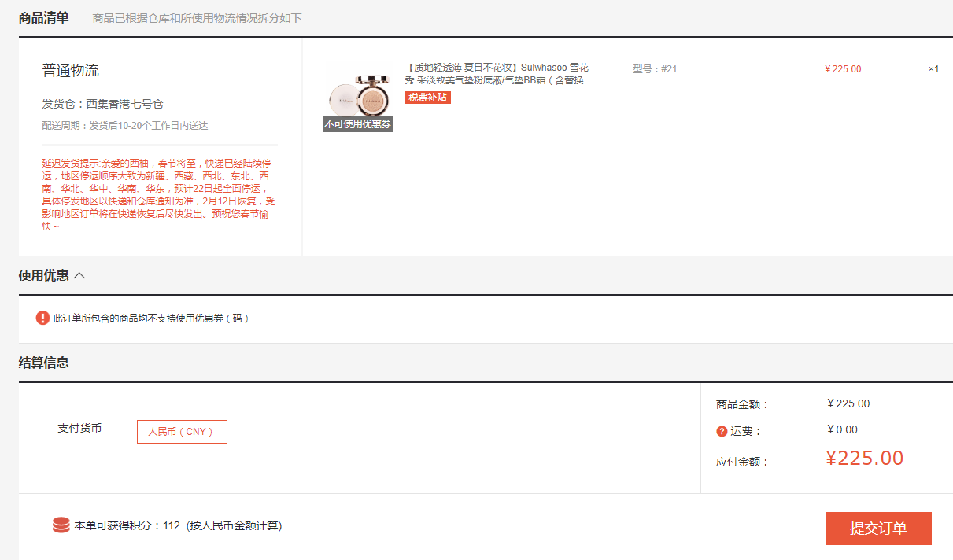
Task: Collapse the 使用优惠 section chevron
Action: [79, 275]
